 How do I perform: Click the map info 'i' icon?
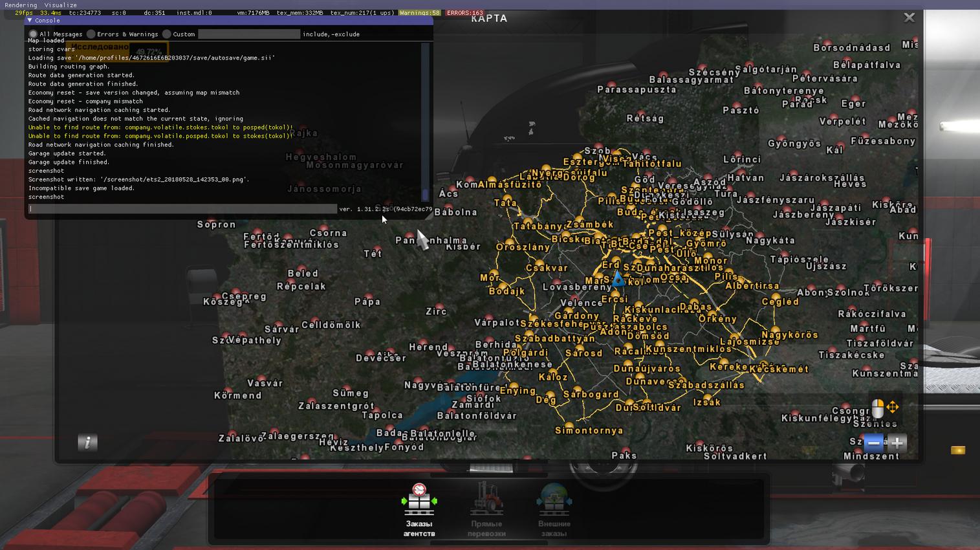pyautogui.click(x=87, y=443)
